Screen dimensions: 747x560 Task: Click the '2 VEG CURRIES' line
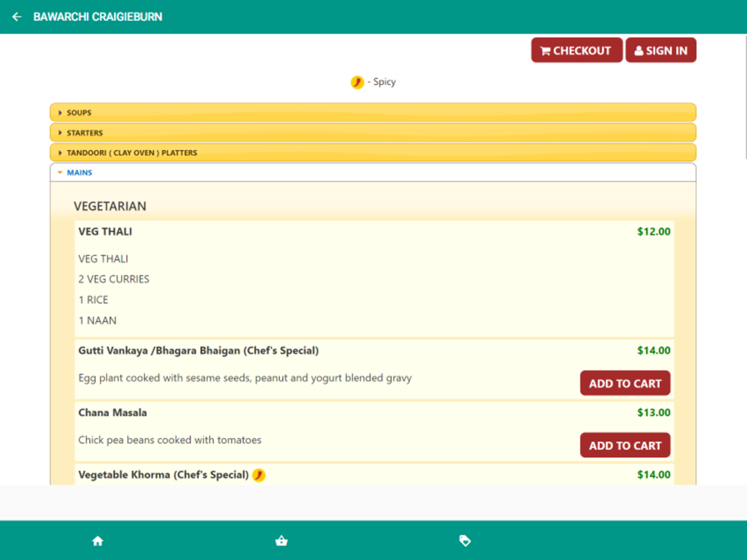114,279
